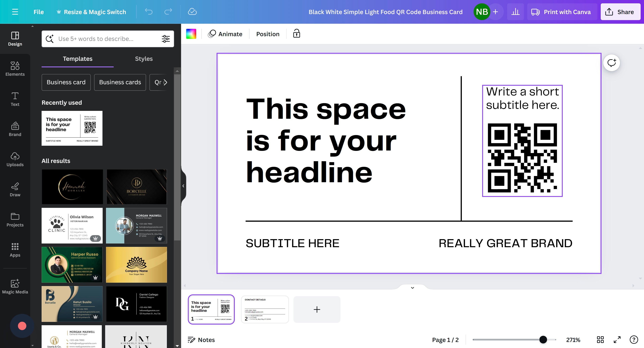Click the Share button
The width and height of the screenshot is (644, 348).
(620, 12)
